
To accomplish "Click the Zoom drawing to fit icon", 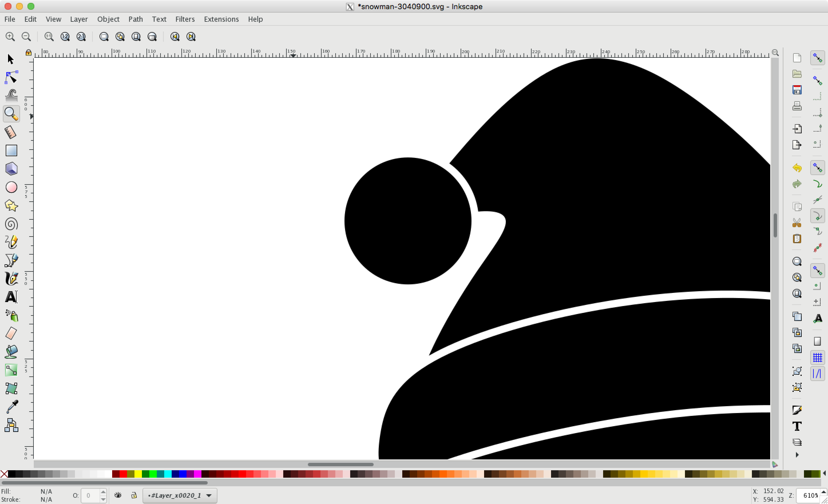I will click(120, 37).
